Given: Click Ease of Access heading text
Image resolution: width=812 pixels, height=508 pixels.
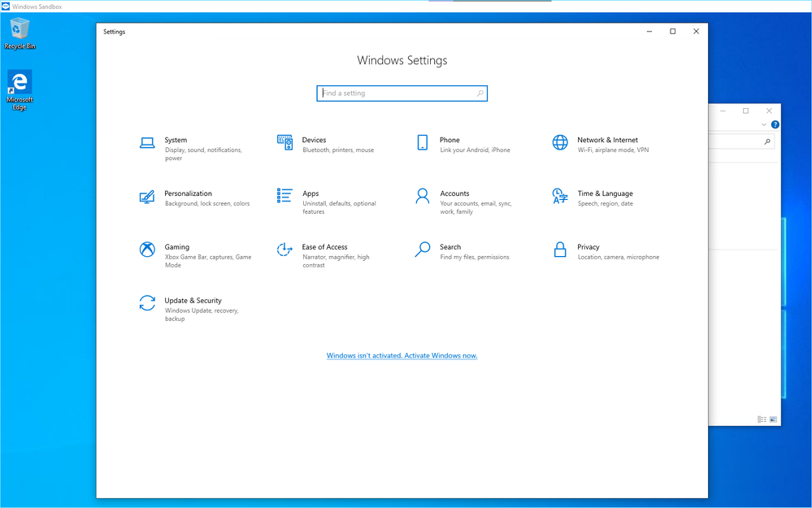Looking at the screenshot, I should click(x=324, y=247).
